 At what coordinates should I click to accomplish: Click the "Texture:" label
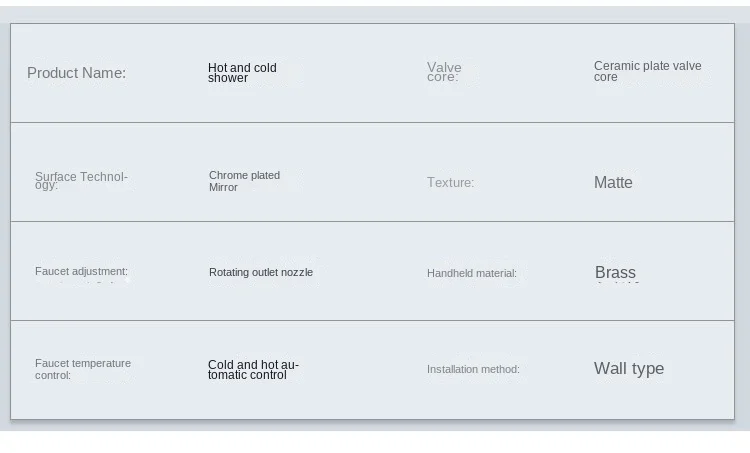(450, 182)
